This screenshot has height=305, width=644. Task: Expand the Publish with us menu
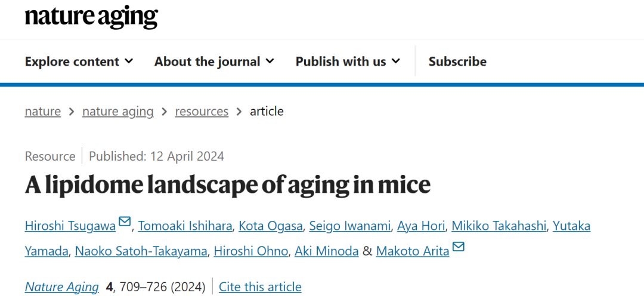click(x=348, y=61)
